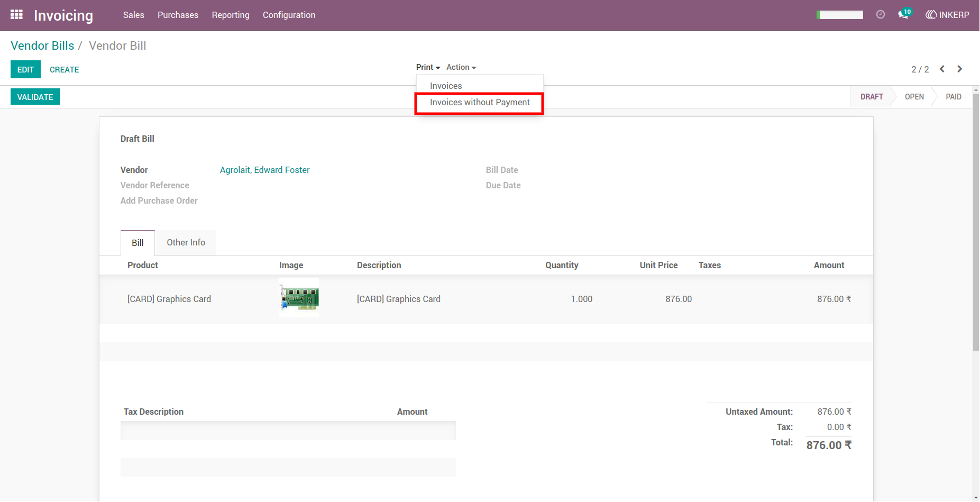Click the Taxes column header
The image size is (980, 502).
[709, 265]
